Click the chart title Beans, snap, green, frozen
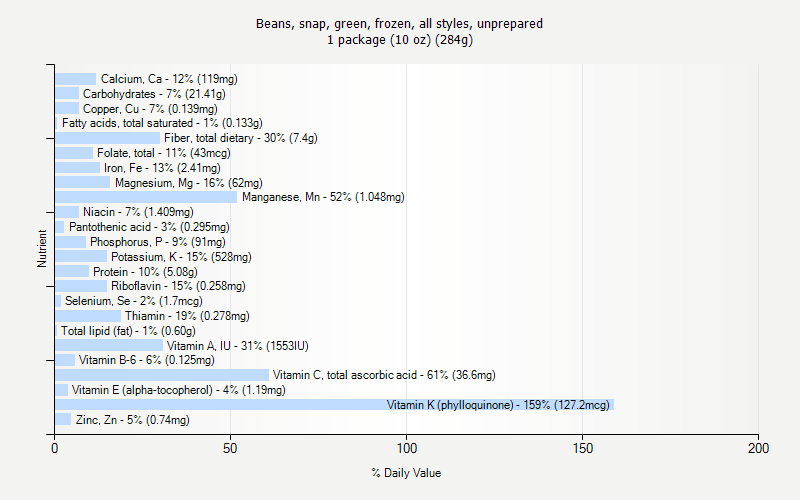The width and height of the screenshot is (800, 500). coord(399,23)
